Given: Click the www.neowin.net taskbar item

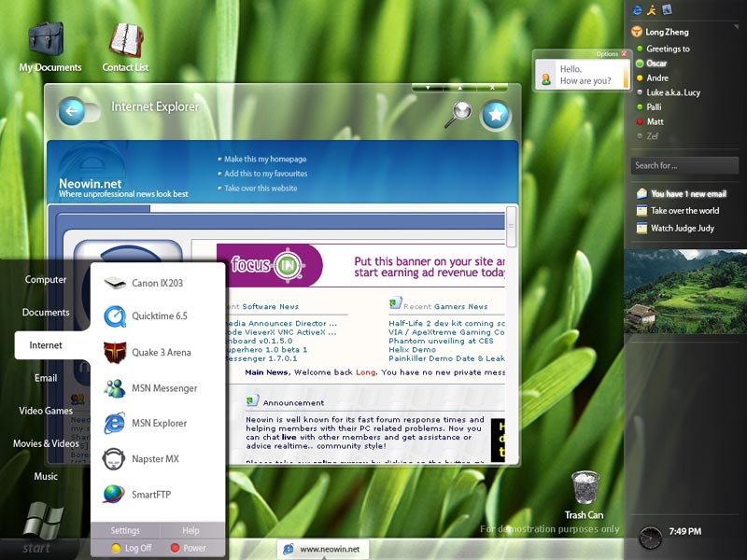Looking at the screenshot, I should click(322, 549).
